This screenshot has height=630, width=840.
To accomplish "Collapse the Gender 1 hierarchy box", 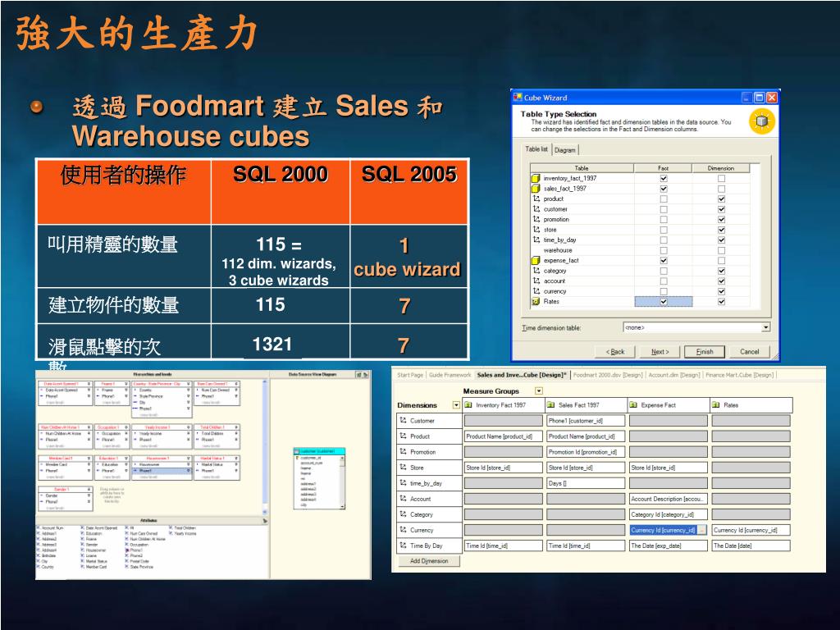I will (90, 489).
